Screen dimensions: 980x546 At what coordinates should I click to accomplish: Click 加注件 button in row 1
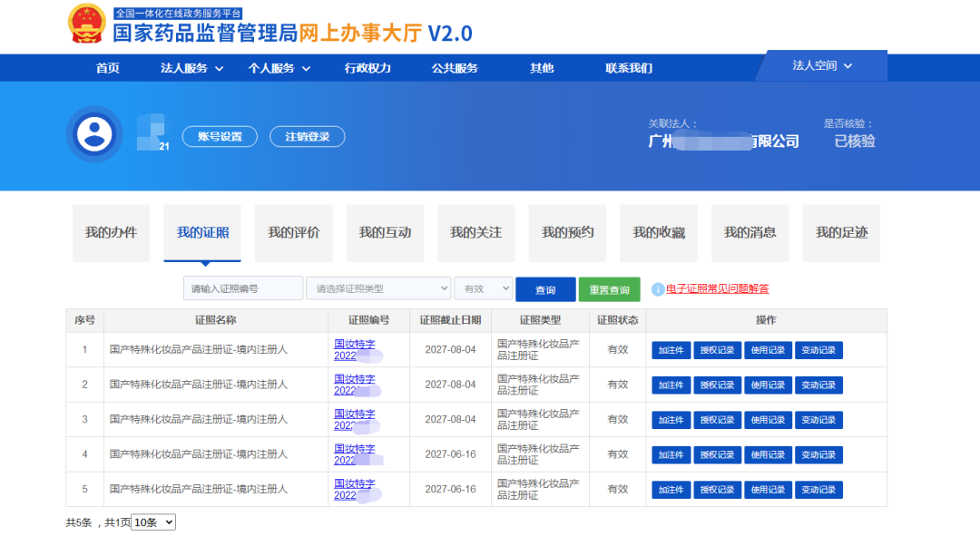pos(671,350)
